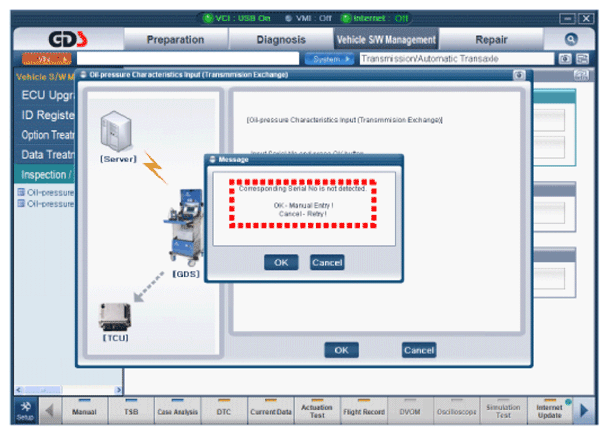Click Cancel under the Oil-pressure input panel
Screen dimensions: 609x436
(419, 350)
